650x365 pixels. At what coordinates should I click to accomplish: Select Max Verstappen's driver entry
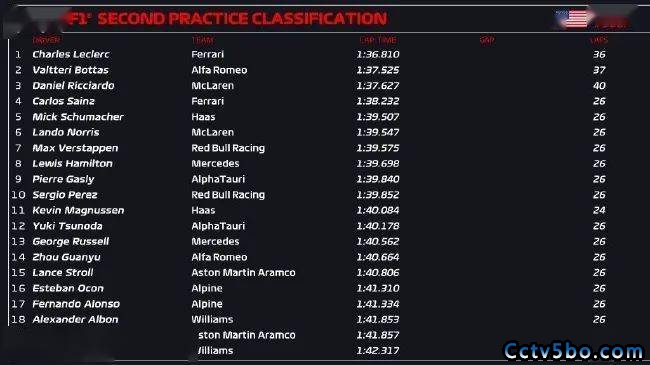[75, 148]
